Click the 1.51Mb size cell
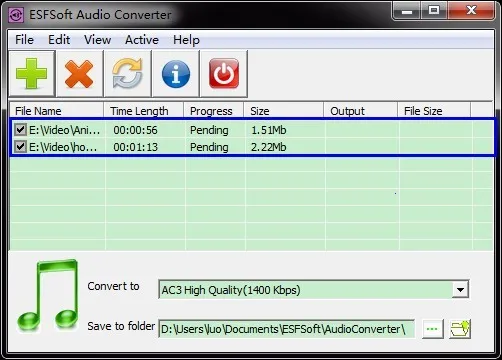The width and height of the screenshot is (502, 360). 269,130
